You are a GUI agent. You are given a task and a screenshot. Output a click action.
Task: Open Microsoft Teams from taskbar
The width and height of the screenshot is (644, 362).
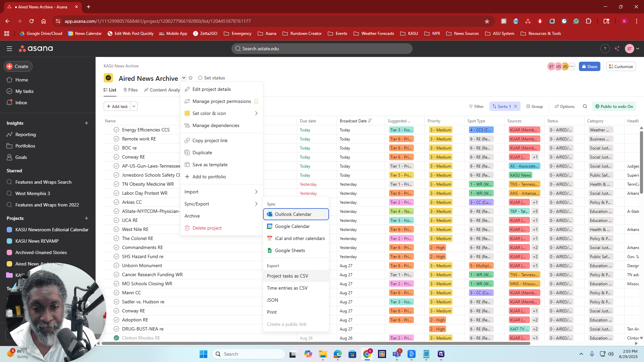(x=397, y=354)
